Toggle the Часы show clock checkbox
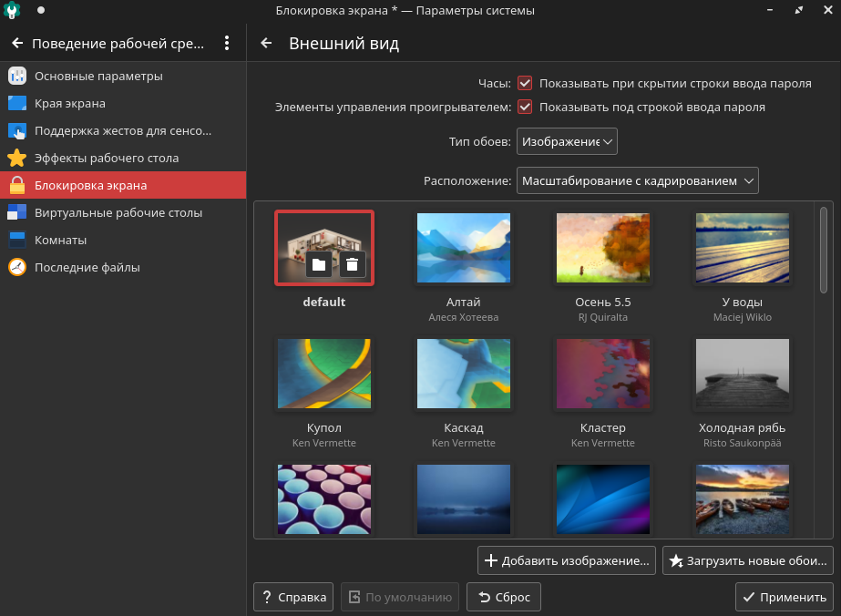 point(525,83)
